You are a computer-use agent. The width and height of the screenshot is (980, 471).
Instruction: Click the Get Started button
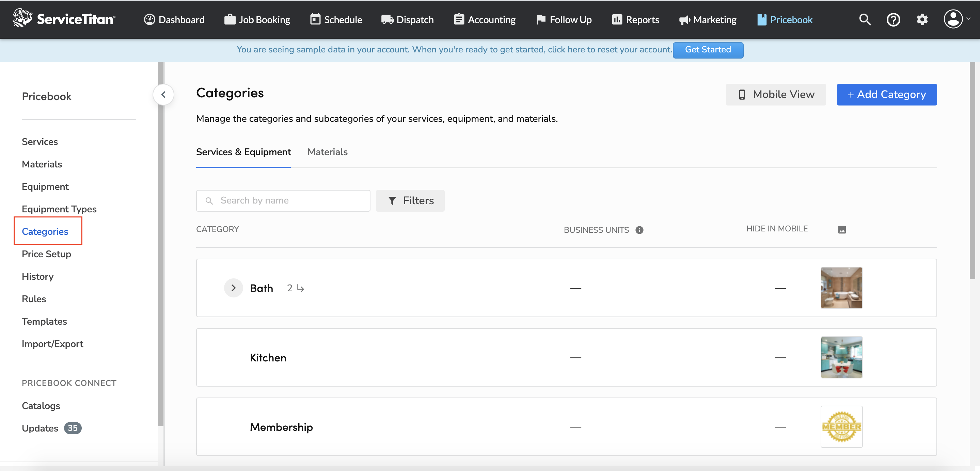(708, 49)
